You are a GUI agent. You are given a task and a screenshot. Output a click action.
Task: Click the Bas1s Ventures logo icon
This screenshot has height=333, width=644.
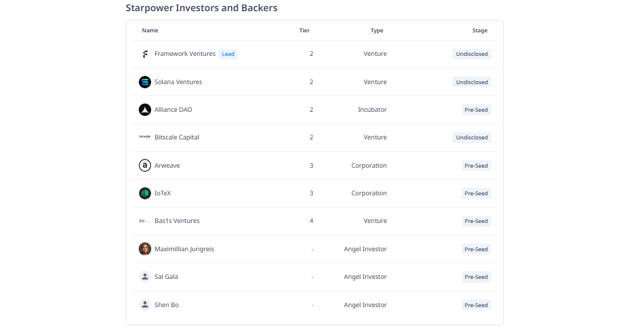145,221
